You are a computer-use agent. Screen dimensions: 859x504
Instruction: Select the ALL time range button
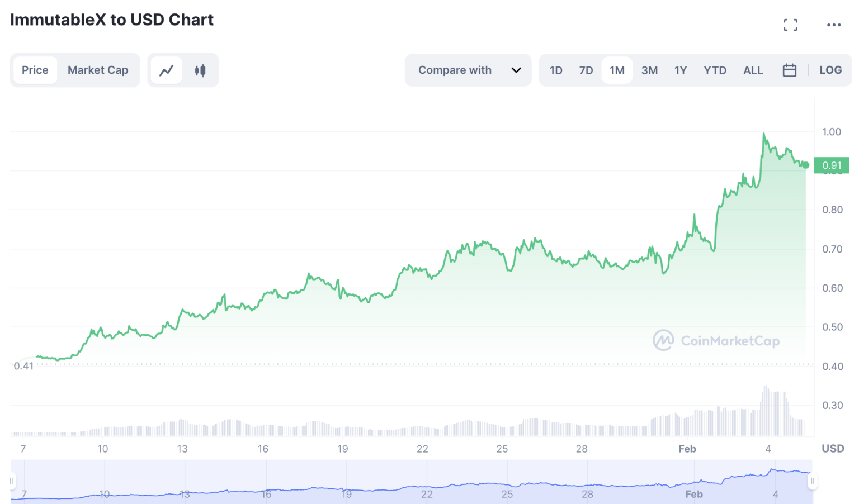click(x=753, y=70)
